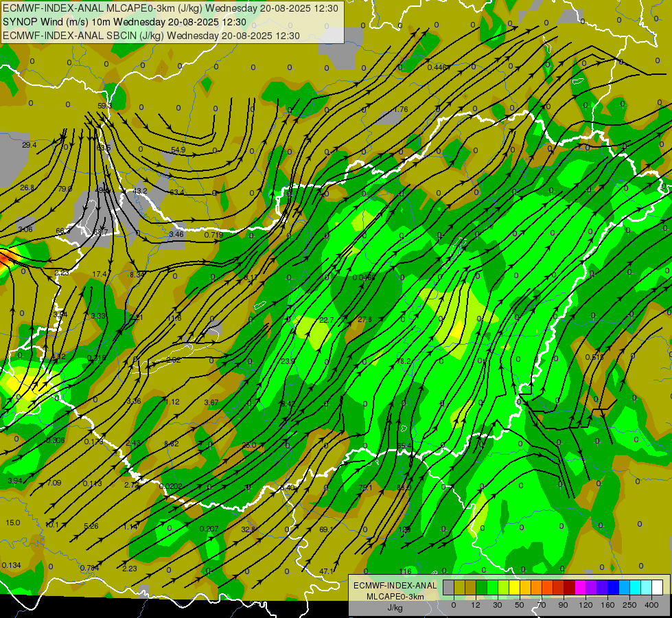
Task: Click the legend tick label 120
Action: click(586, 605)
